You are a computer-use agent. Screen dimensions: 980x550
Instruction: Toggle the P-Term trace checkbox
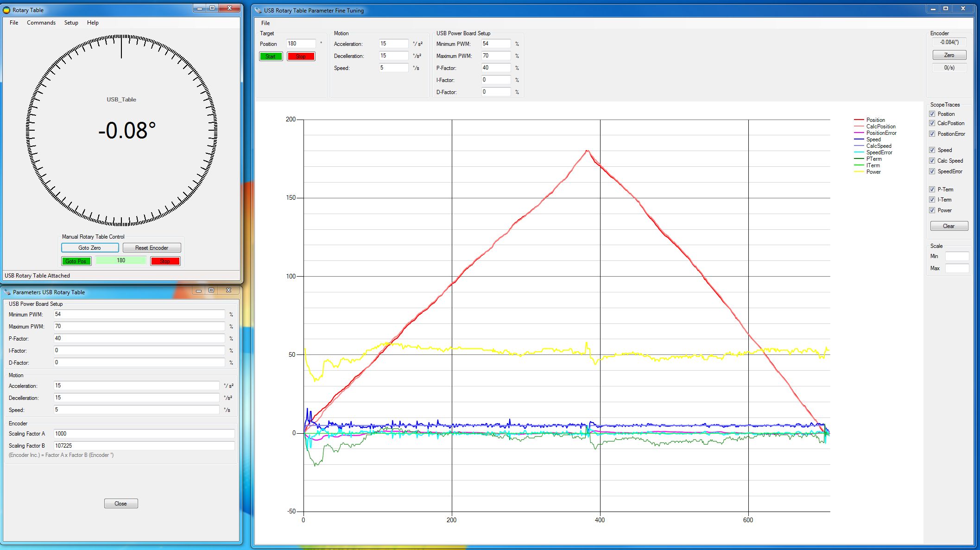tap(932, 190)
